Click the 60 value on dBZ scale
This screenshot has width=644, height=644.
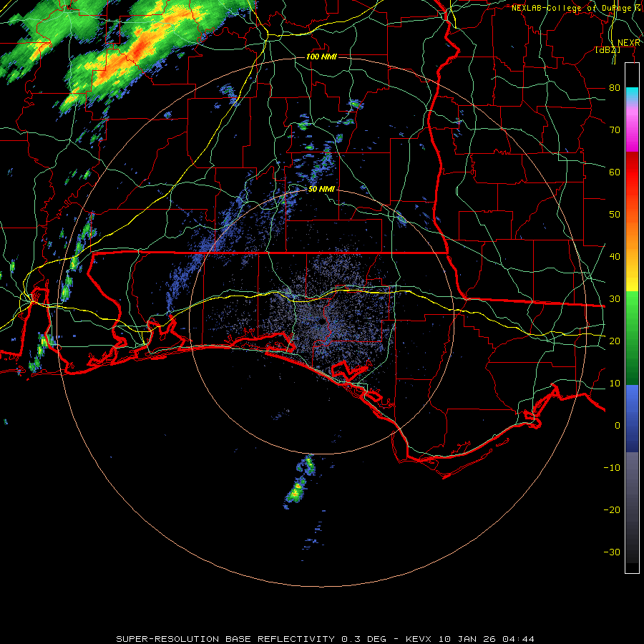(x=615, y=172)
